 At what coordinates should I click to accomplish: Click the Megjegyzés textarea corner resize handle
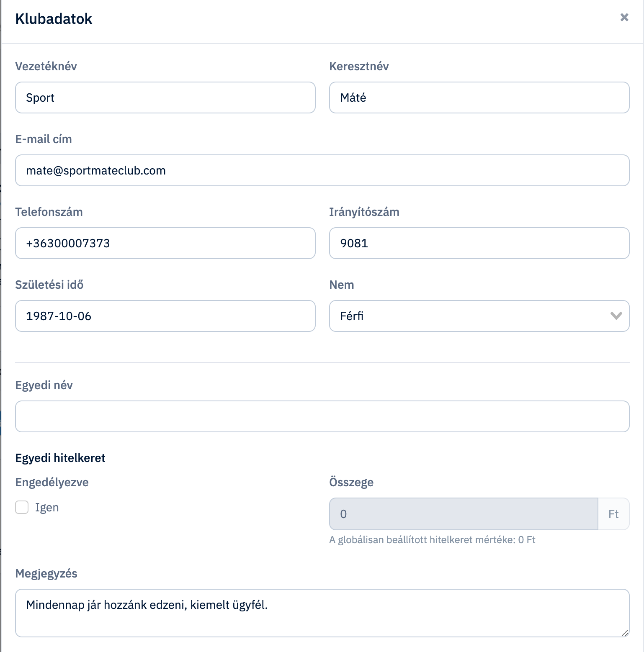[x=625, y=633]
